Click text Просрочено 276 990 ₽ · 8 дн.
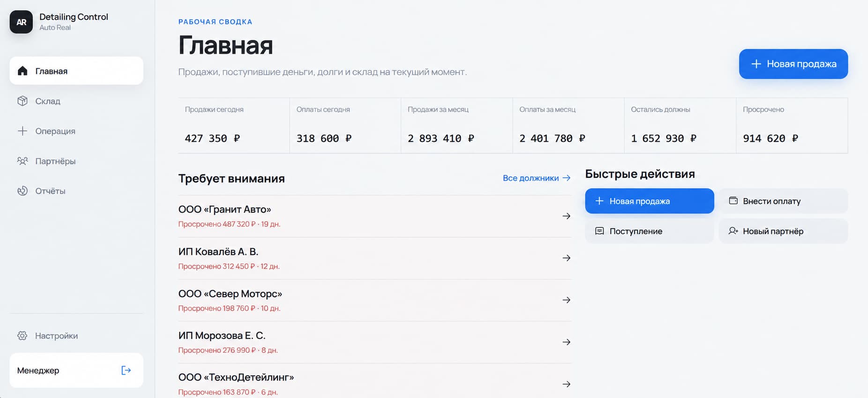The height and width of the screenshot is (398, 868). point(228,350)
